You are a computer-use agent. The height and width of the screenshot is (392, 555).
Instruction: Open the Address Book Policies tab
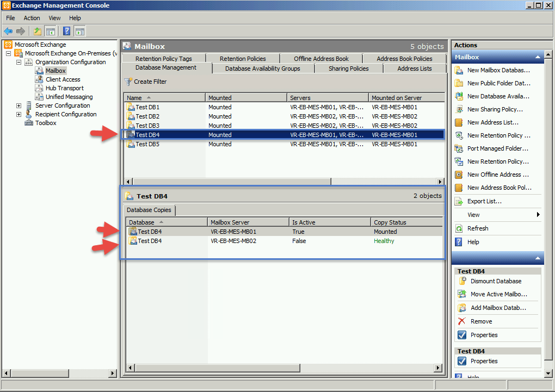[404, 59]
